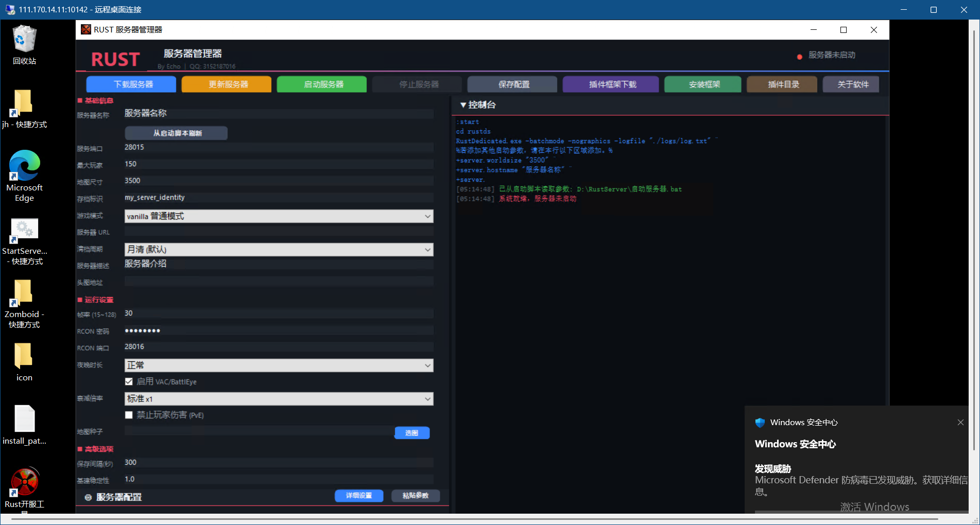Select the StartServer shortcut icon

point(24,231)
